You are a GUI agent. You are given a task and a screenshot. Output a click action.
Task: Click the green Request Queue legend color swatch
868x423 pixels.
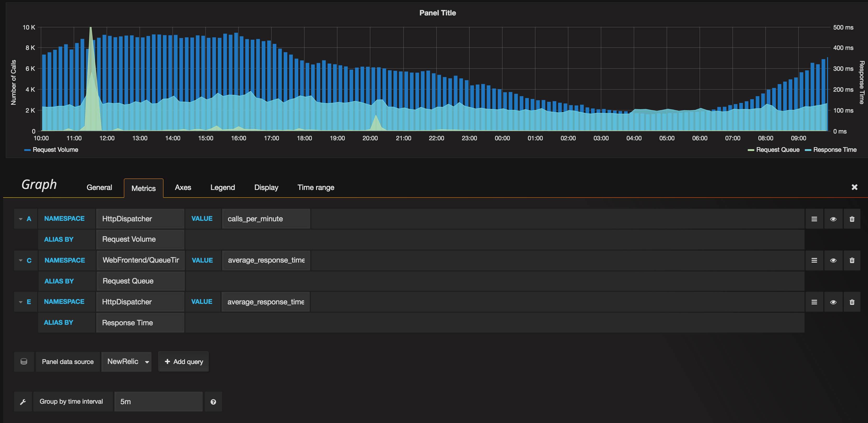pos(751,150)
